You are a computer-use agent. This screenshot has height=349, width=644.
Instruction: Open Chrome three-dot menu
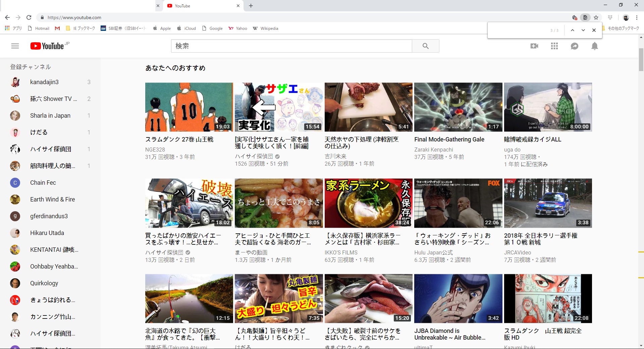[637, 17]
